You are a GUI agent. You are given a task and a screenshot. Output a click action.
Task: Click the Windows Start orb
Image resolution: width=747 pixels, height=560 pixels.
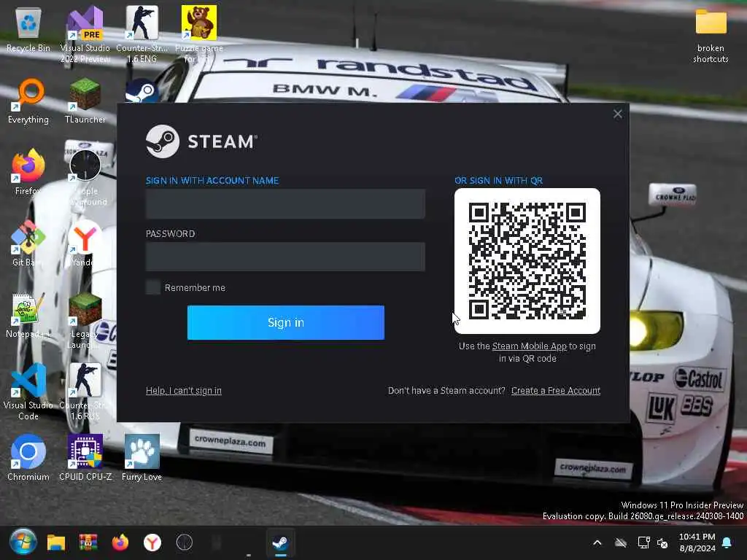point(23,542)
